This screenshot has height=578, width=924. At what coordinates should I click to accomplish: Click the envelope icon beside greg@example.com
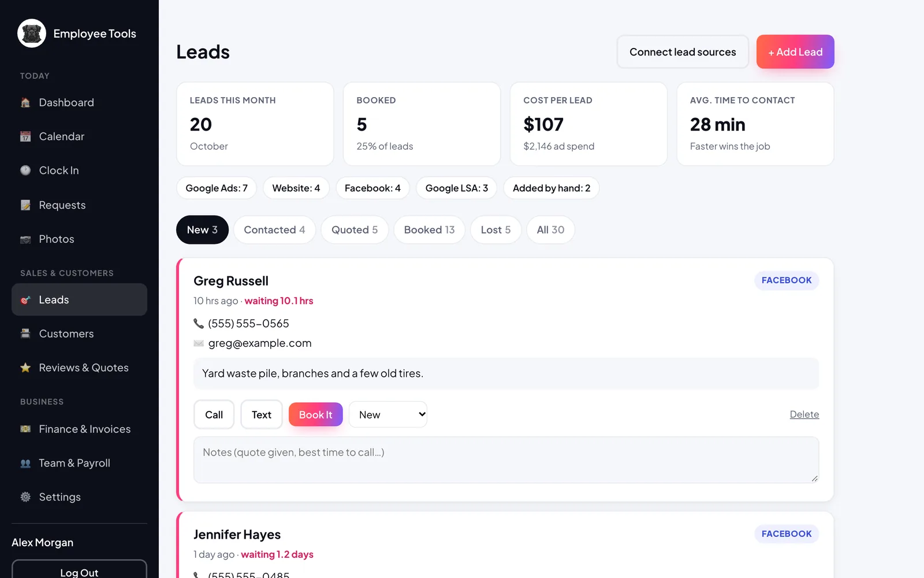[x=199, y=343]
